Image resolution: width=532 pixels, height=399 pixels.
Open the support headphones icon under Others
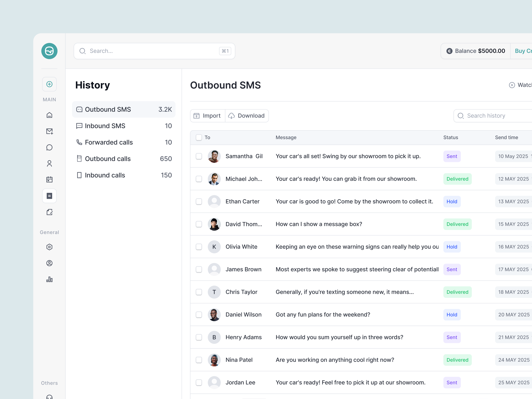(x=49, y=397)
